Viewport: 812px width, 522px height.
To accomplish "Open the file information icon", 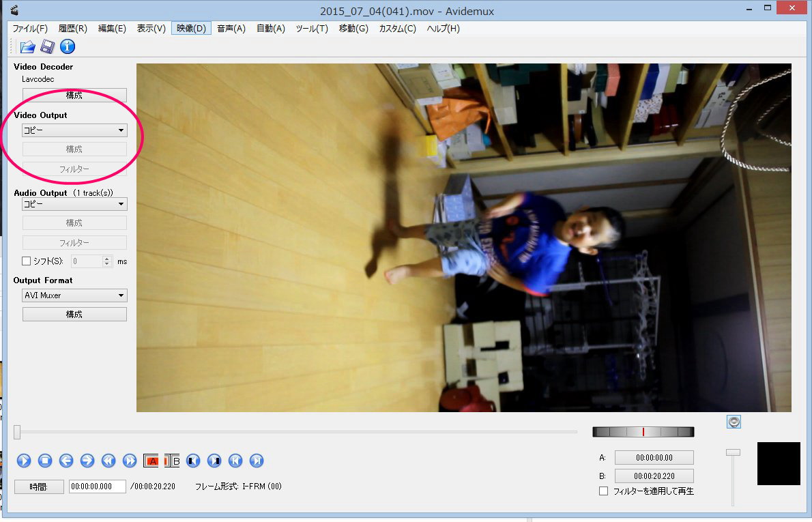I will coord(68,47).
